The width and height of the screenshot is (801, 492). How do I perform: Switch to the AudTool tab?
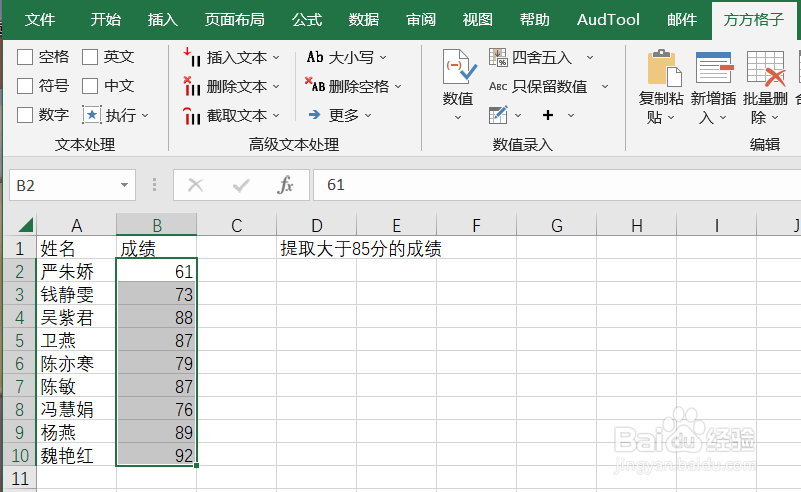(x=608, y=20)
